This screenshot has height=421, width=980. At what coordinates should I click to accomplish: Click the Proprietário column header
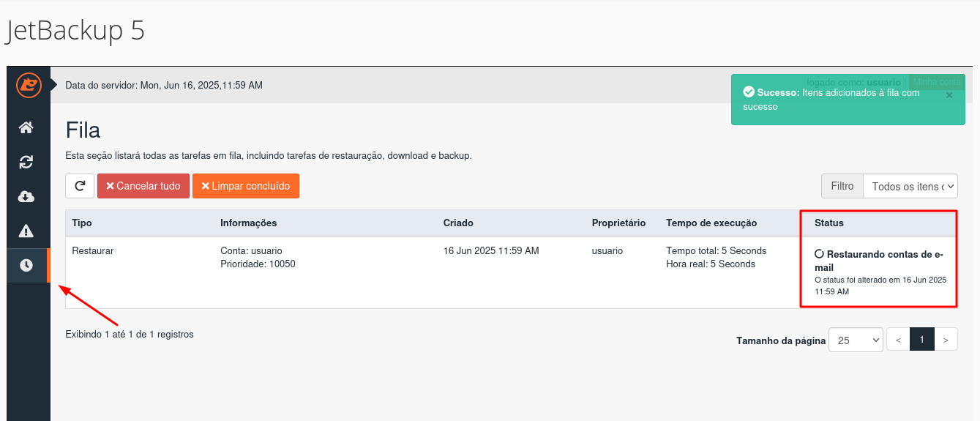point(618,223)
